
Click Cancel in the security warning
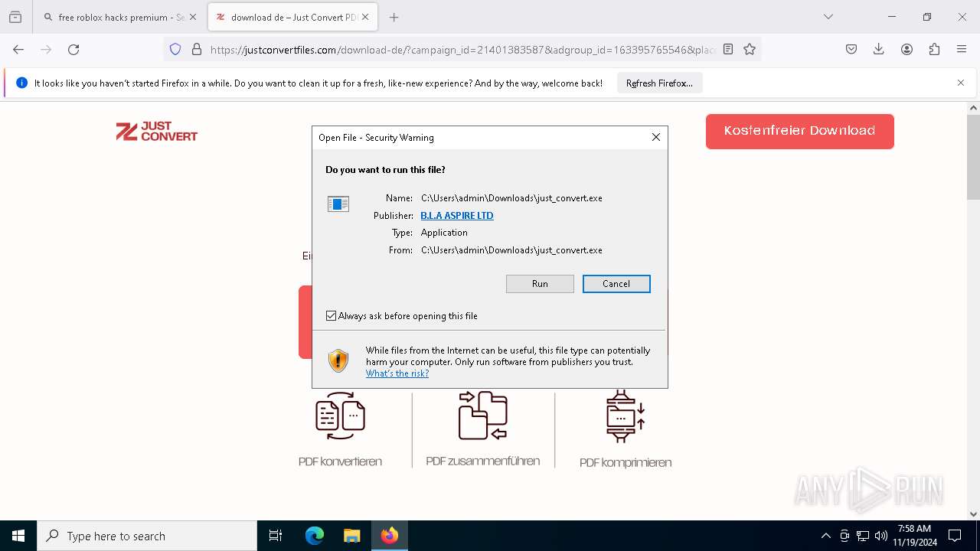tap(616, 284)
